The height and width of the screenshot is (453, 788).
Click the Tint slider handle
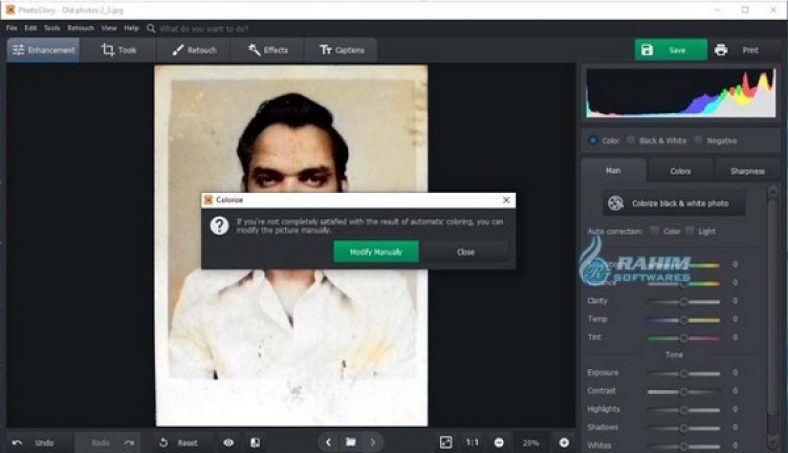point(683,338)
